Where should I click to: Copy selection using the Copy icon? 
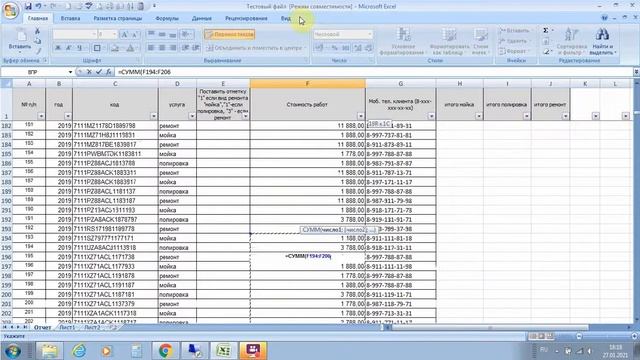point(38,41)
